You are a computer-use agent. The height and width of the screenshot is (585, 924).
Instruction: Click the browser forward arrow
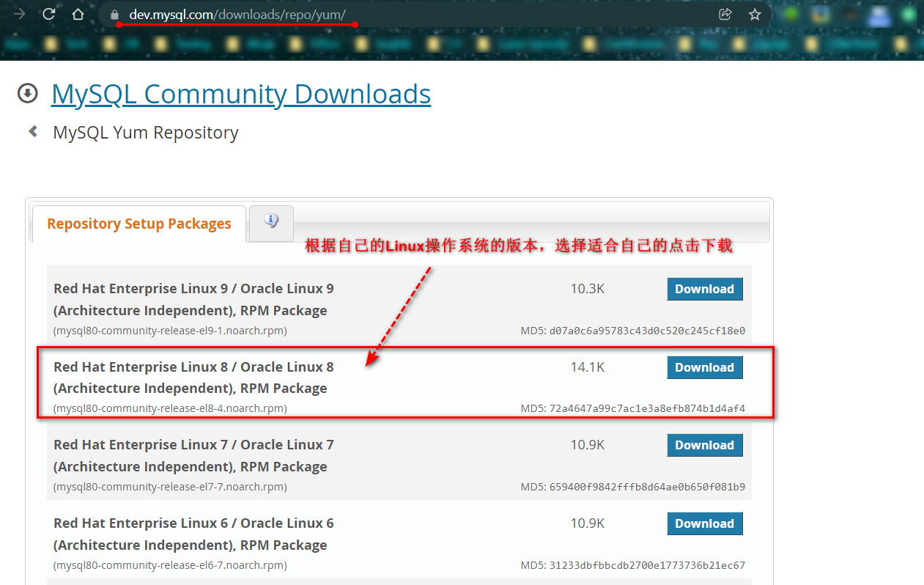point(20,14)
